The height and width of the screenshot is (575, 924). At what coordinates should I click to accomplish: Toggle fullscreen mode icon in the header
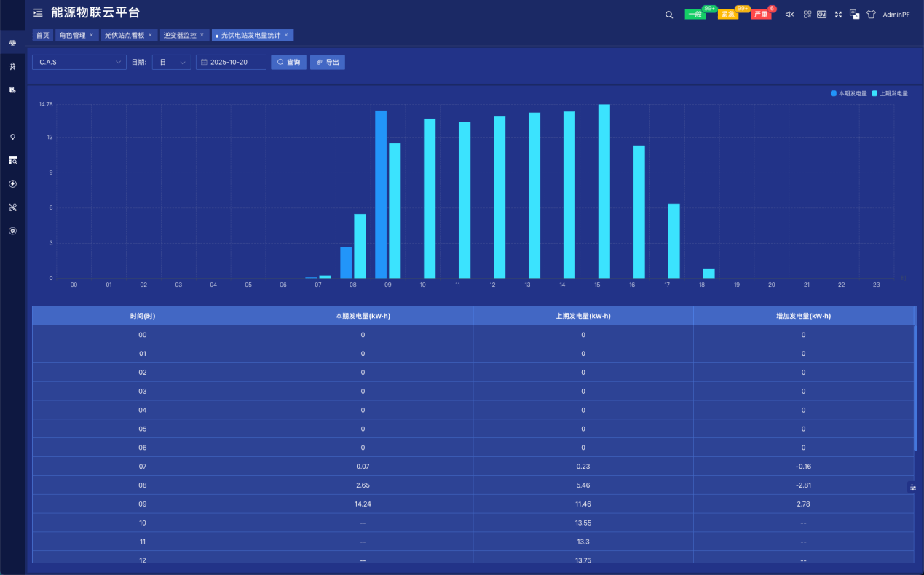click(838, 15)
